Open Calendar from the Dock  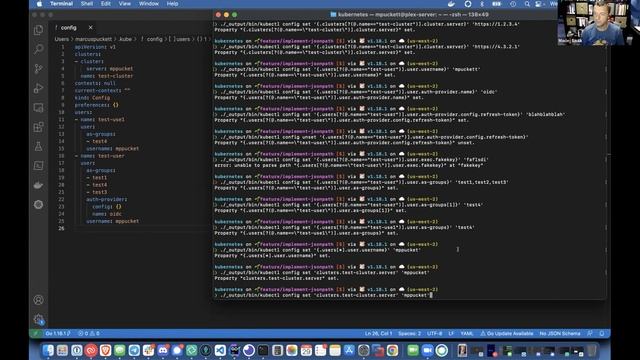[306, 350]
